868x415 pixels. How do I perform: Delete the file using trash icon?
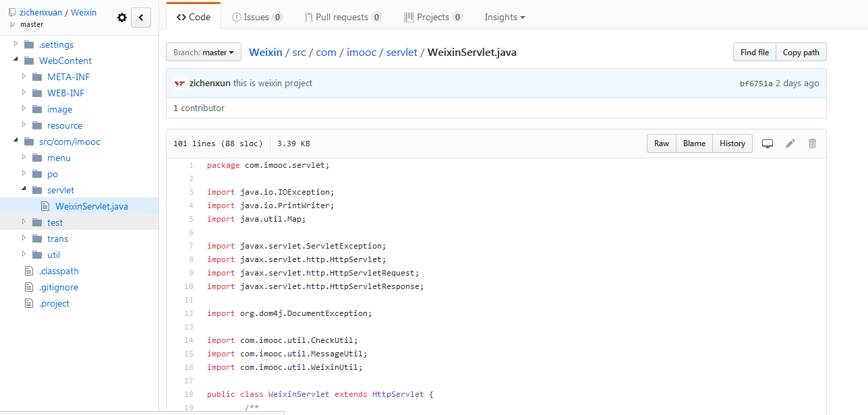coord(813,143)
